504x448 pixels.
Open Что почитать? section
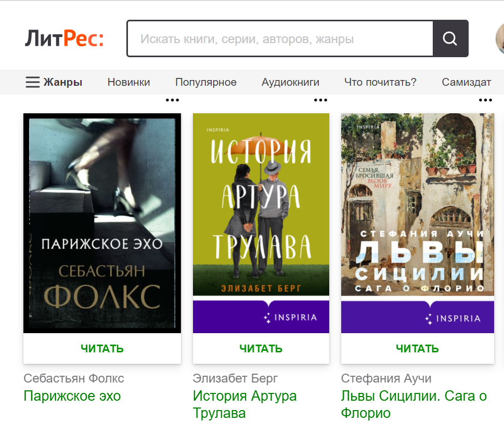point(380,82)
